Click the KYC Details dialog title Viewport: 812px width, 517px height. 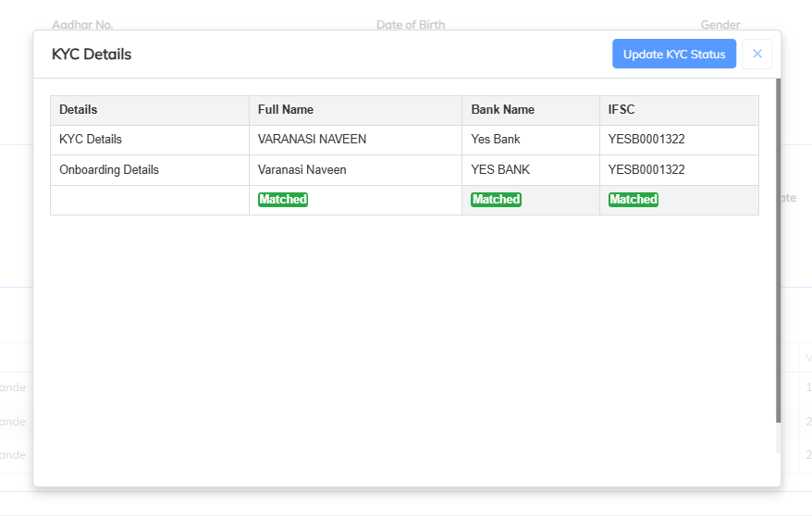click(x=92, y=55)
